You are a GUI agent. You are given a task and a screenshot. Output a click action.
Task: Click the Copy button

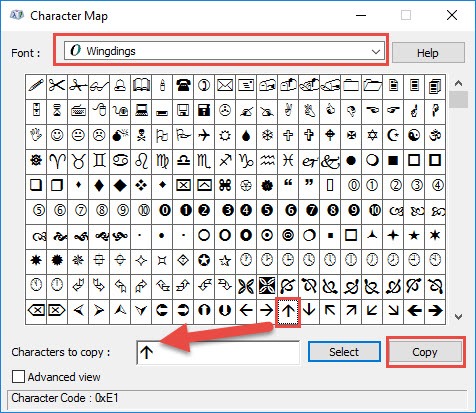[425, 352]
